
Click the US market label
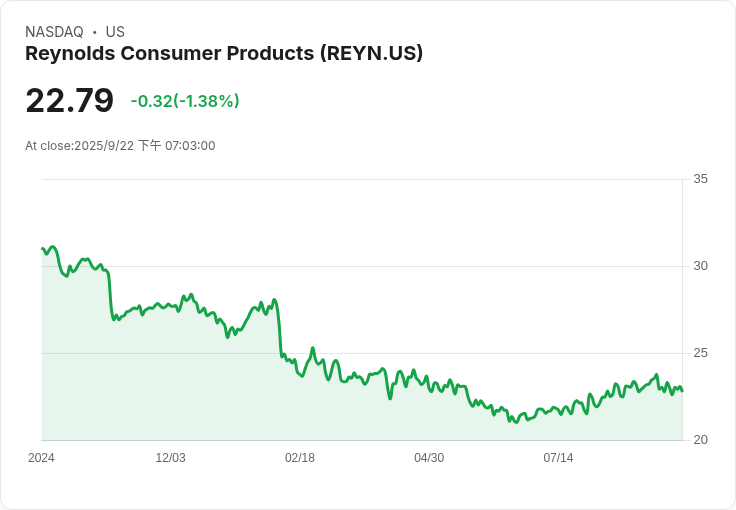pos(115,32)
